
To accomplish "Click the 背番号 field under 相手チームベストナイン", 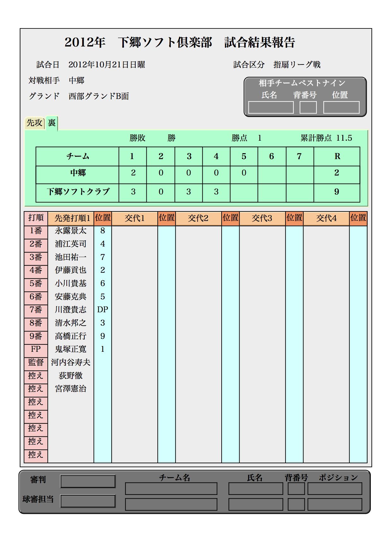I will click(308, 107).
